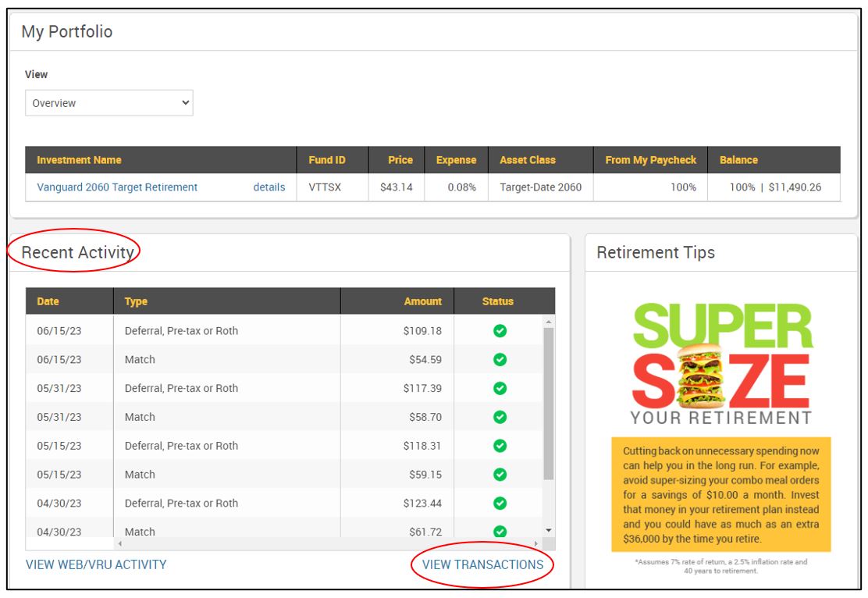
Task: Click green status check for 06/15/23 Deferral
Action: point(500,331)
